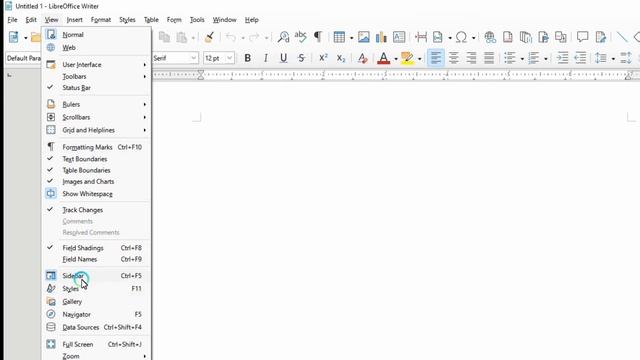This screenshot has width=640, height=360.
Task: Toggle Italic formatting
Action: pos(265,58)
